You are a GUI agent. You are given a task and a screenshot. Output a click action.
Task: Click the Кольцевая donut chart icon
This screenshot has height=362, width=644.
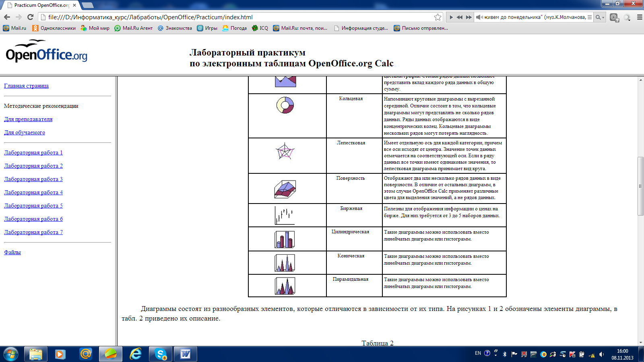pyautogui.click(x=285, y=105)
